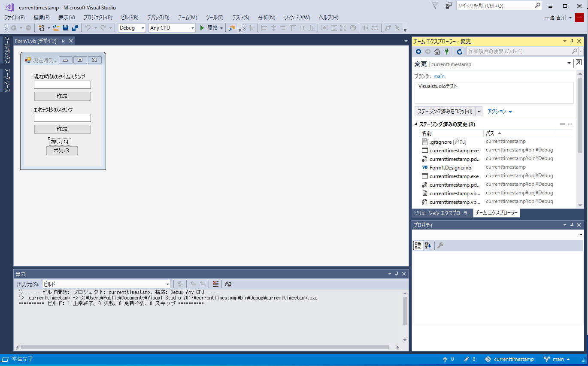Toggle auto-hide pin on Team Explorer panel
The image size is (588, 366).
pos(572,41)
